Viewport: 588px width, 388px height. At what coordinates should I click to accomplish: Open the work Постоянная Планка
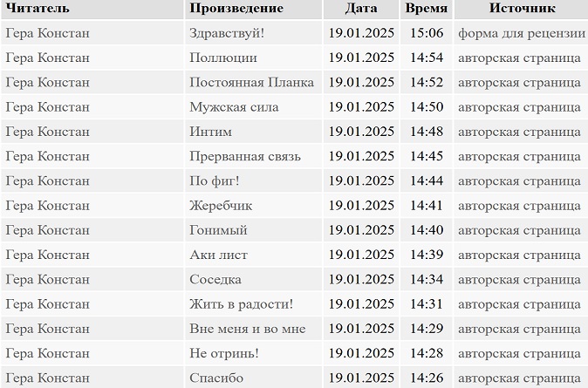(251, 83)
